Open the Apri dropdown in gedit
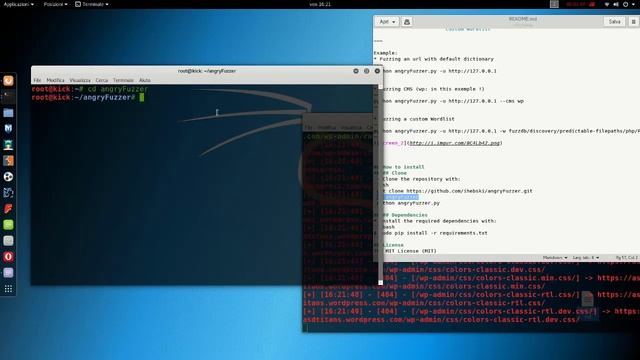The image size is (640, 360). (387, 22)
